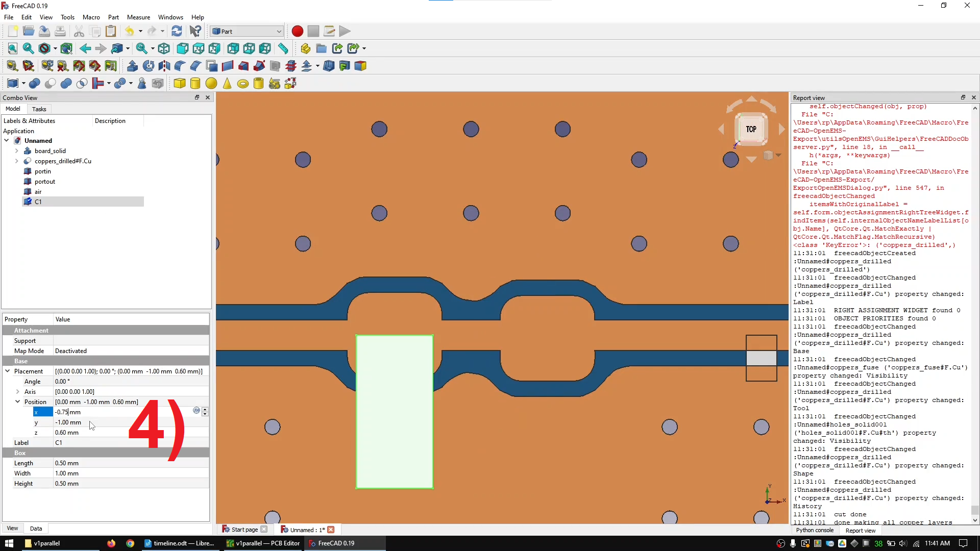980x551 pixels.
Task: Click the Create Part yellow icon
Action: [305, 48]
